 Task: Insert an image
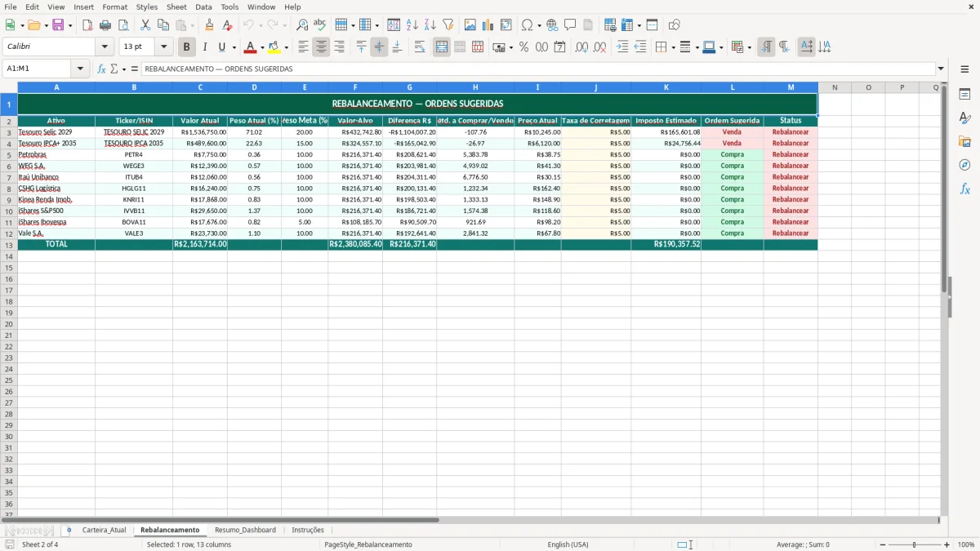[x=470, y=25]
